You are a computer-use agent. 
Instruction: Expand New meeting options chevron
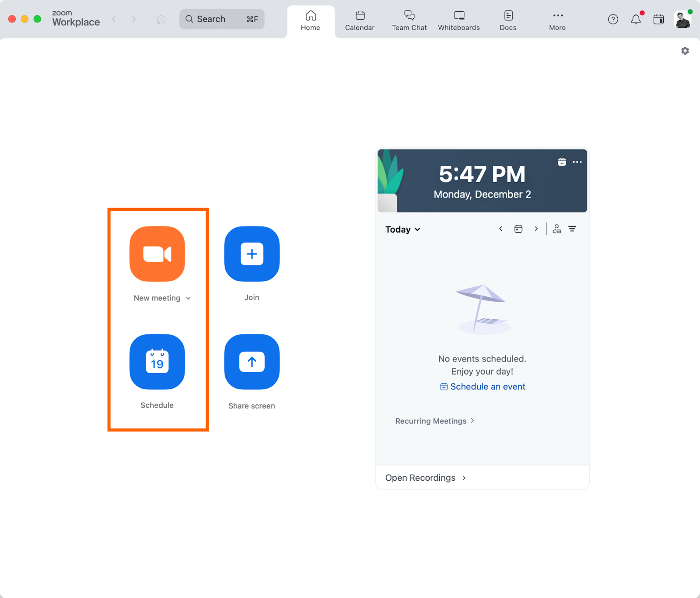[189, 298]
